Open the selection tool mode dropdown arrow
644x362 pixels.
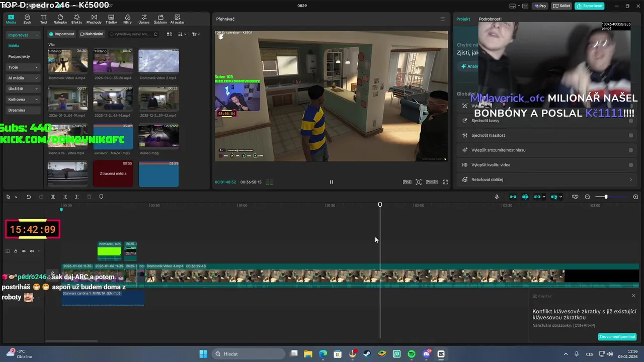[16, 197]
